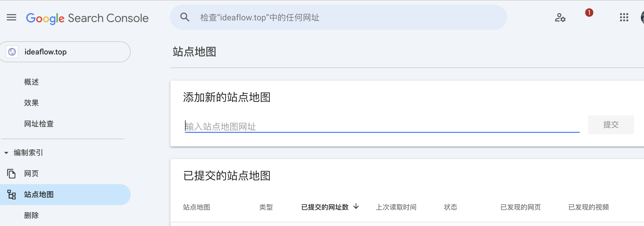Open the Google apps grid
The width and height of the screenshot is (644, 226).
pyautogui.click(x=624, y=18)
